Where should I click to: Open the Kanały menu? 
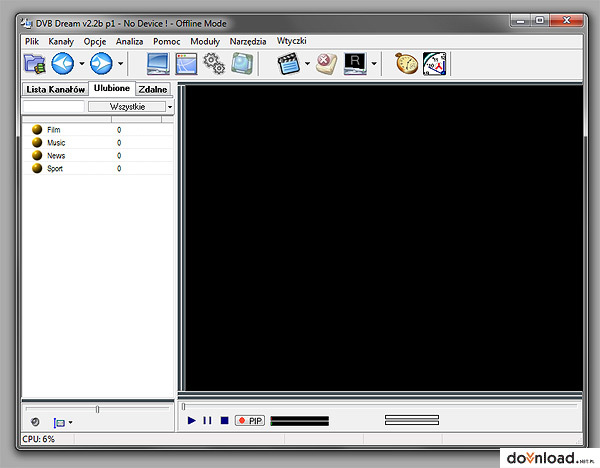click(x=61, y=41)
